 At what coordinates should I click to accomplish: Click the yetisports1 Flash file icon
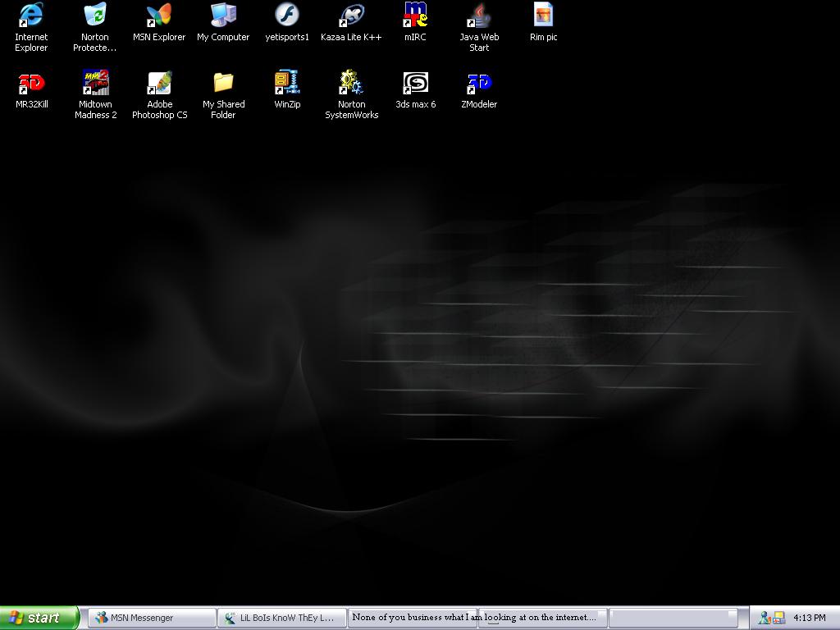click(x=287, y=16)
